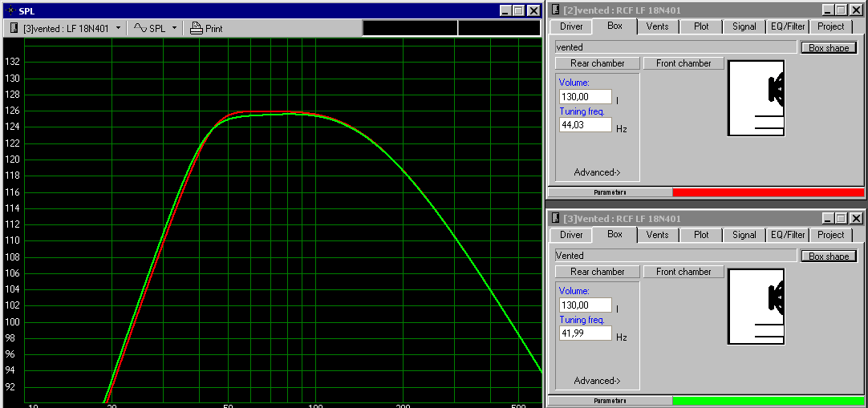Open Vents tab in [3]vented window
The height and width of the screenshot is (408, 868).
(x=657, y=235)
